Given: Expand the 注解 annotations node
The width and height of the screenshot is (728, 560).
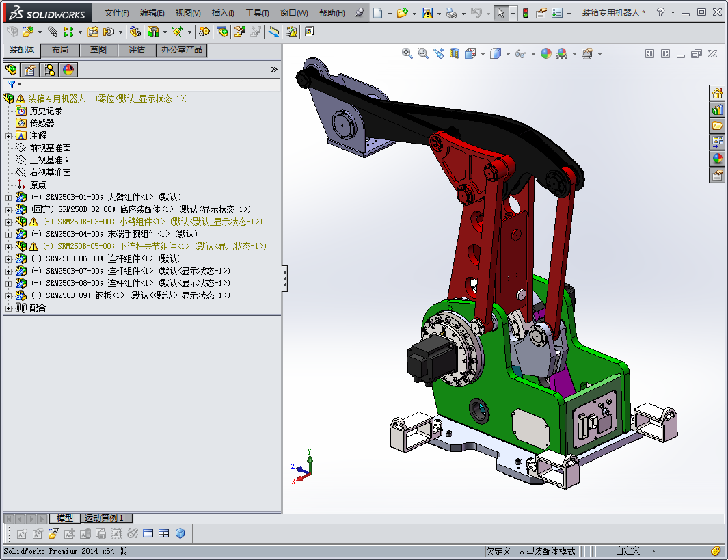Looking at the screenshot, I should (x=8, y=135).
